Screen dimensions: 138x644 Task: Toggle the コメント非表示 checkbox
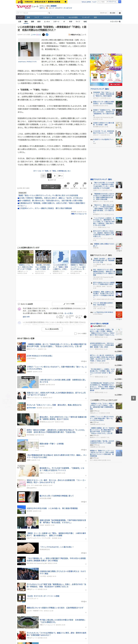click(x=75, y=333)
